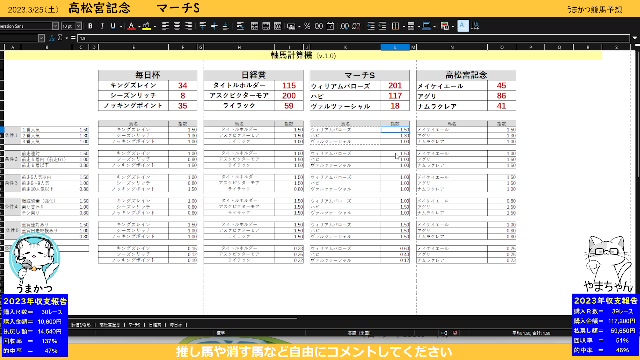Select the first sheet tab at bottom
640x360 pixels.
(81, 325)
